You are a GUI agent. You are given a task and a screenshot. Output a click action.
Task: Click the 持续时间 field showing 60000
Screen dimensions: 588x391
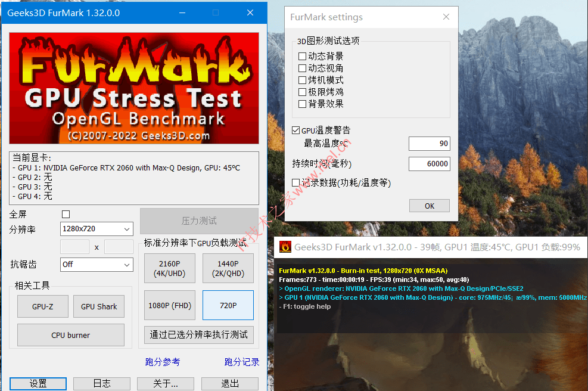[x=430, y=164]
